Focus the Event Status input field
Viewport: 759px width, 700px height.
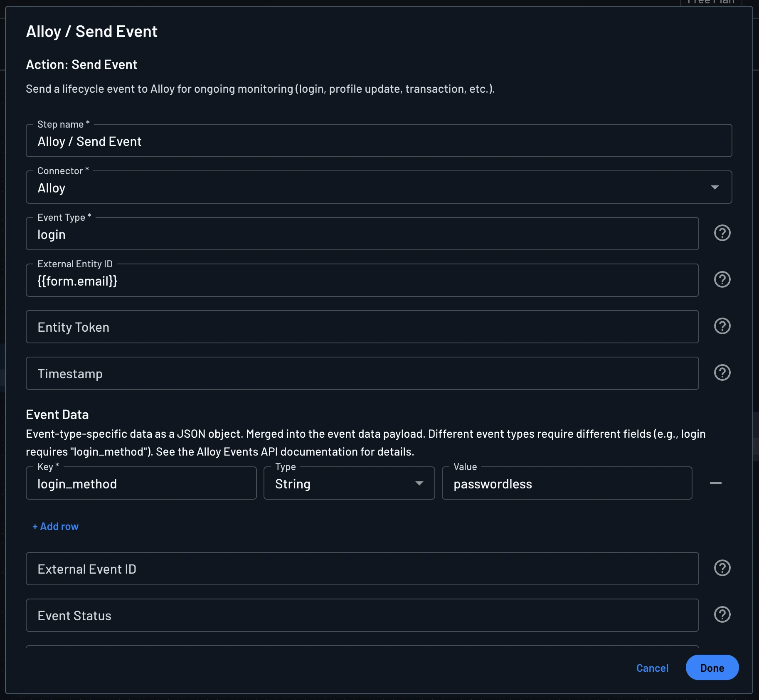[362, 615]
